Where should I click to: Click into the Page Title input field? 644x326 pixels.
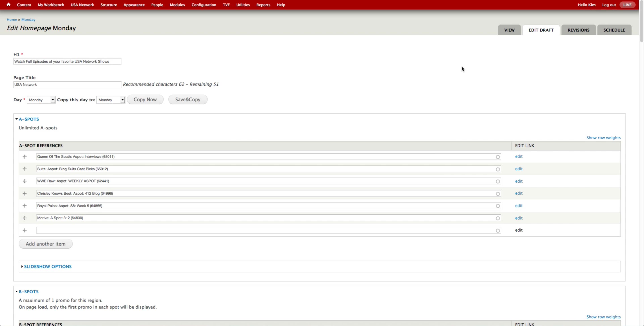point(67,85)
